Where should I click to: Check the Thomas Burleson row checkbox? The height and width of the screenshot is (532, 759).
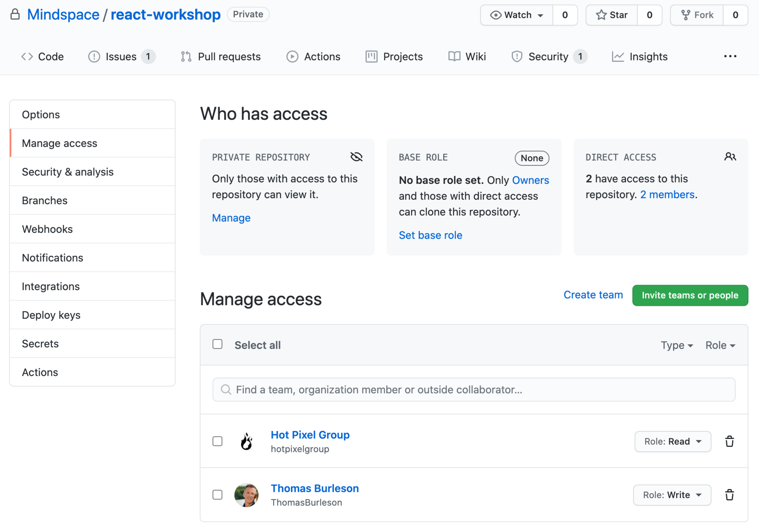click(218, 495)
